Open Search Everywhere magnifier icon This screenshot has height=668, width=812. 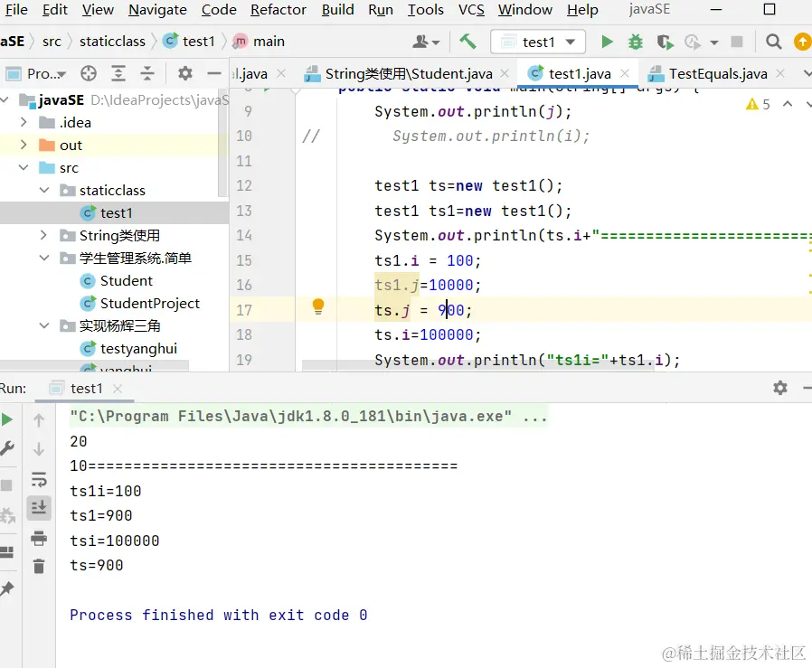(x=773, y=42)
